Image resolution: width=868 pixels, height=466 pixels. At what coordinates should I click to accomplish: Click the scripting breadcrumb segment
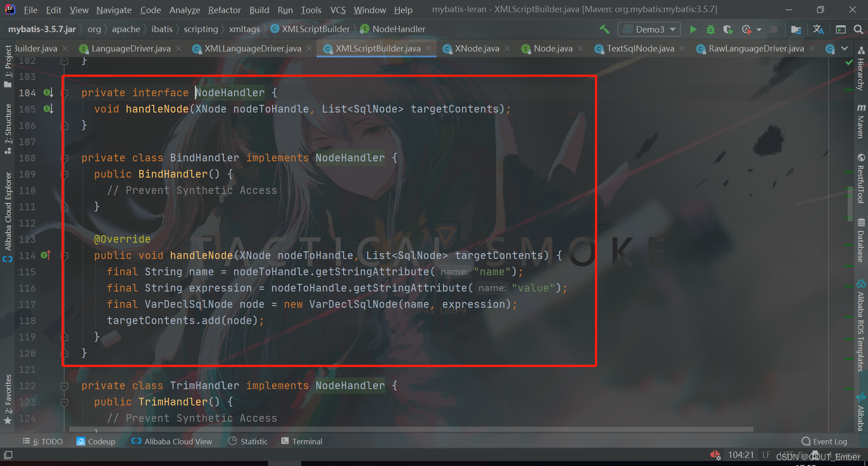[x=201, y=29]
